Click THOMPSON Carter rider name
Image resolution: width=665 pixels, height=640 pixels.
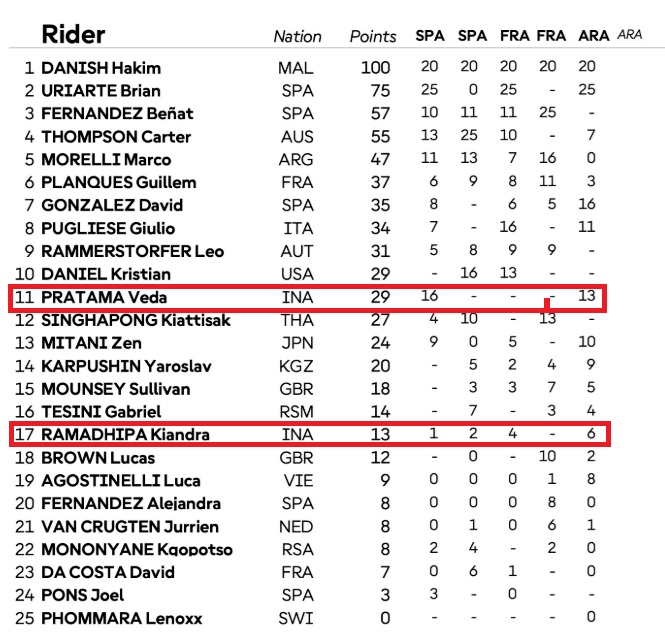point(116,137)
